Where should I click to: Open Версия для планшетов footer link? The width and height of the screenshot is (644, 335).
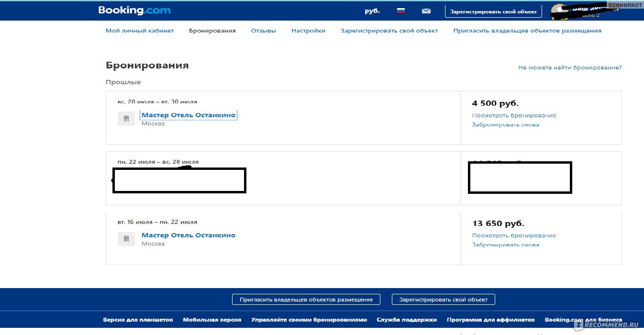point(138,320)
